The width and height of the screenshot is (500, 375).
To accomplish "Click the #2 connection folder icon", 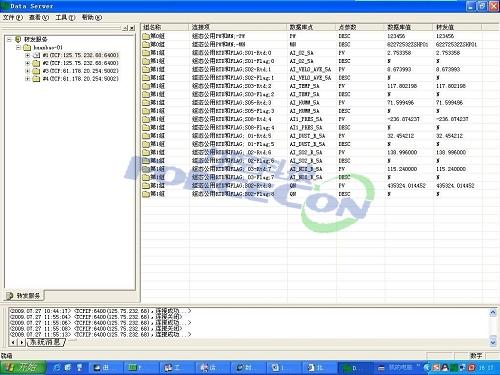I will (36, 63).
